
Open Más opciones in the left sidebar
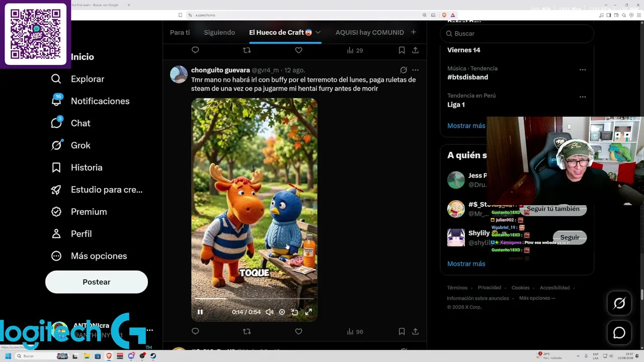point(89,256)
